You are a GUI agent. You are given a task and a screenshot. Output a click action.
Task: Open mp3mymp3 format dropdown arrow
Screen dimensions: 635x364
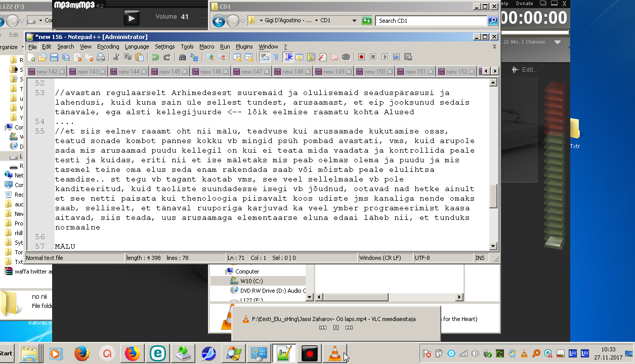click(x=557, y=42)
